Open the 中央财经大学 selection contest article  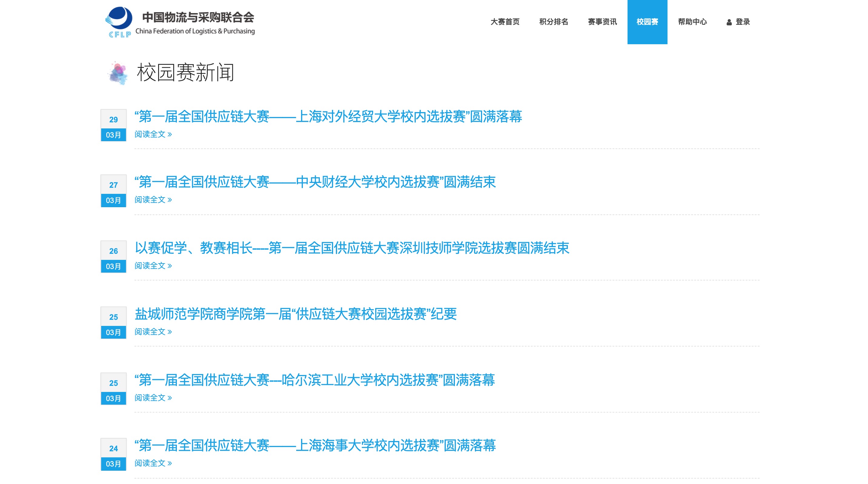[x=315, y=182]
